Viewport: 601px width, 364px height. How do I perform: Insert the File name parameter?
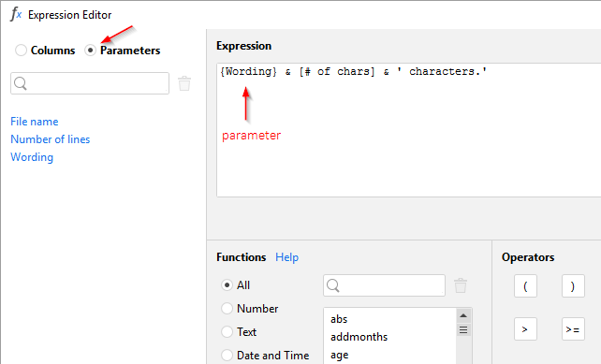[x=35, y=122]
